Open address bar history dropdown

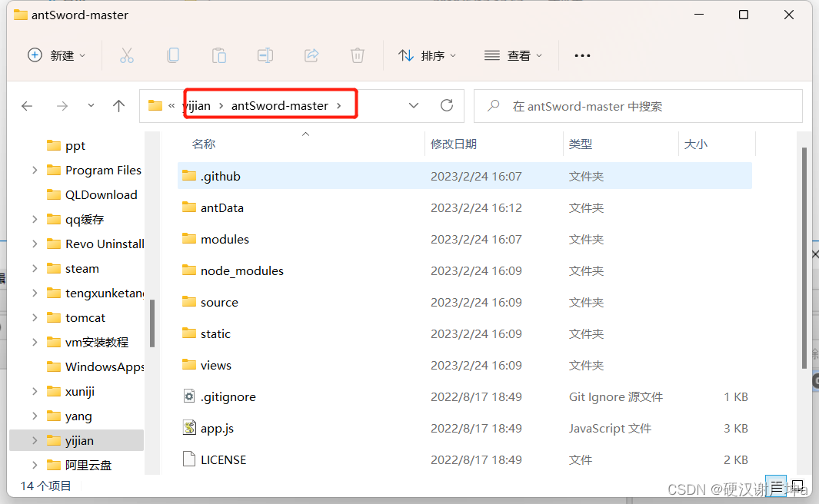414,106
